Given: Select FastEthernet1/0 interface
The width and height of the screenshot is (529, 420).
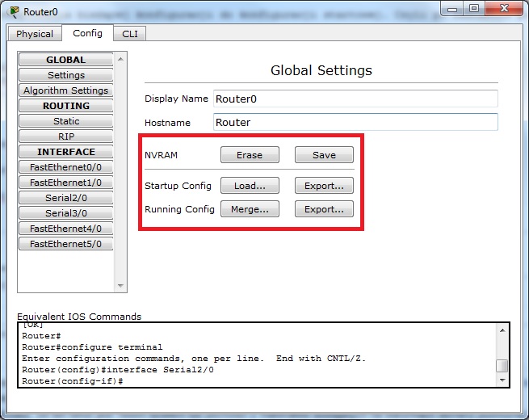Looking at the screenshot, I should tap(65, 183).
